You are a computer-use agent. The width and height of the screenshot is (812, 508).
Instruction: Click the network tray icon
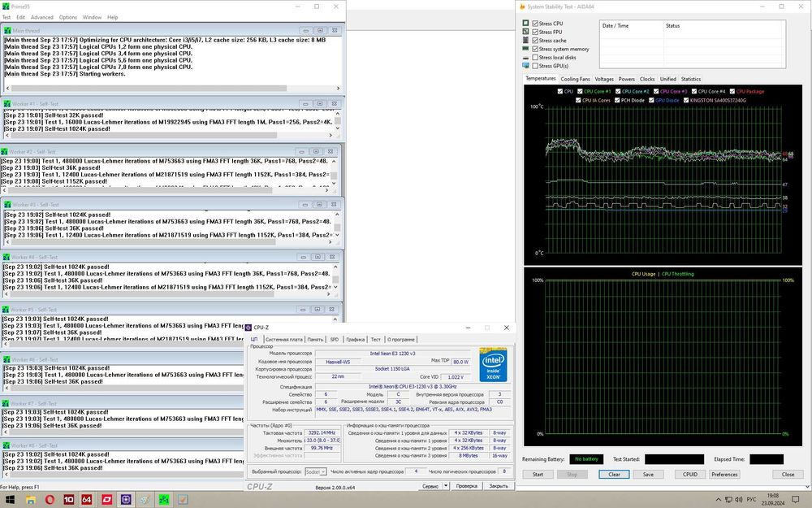[728, 500]
